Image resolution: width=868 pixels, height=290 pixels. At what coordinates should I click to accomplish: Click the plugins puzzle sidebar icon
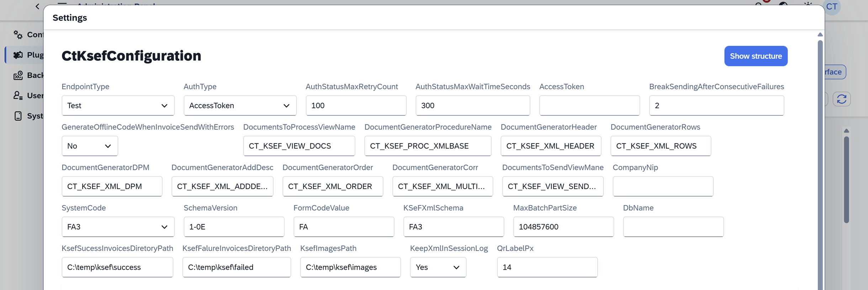click(18, 55)
